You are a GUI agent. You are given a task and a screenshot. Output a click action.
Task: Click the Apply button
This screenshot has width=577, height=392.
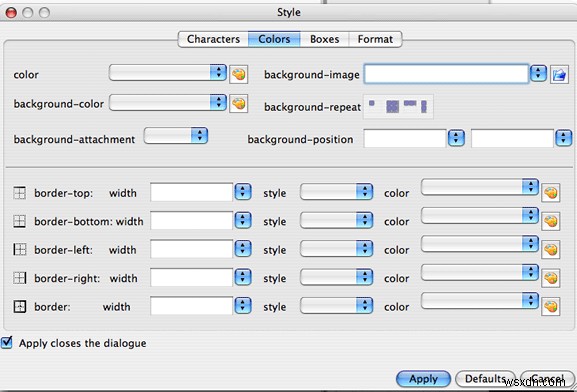coord(423,379)
